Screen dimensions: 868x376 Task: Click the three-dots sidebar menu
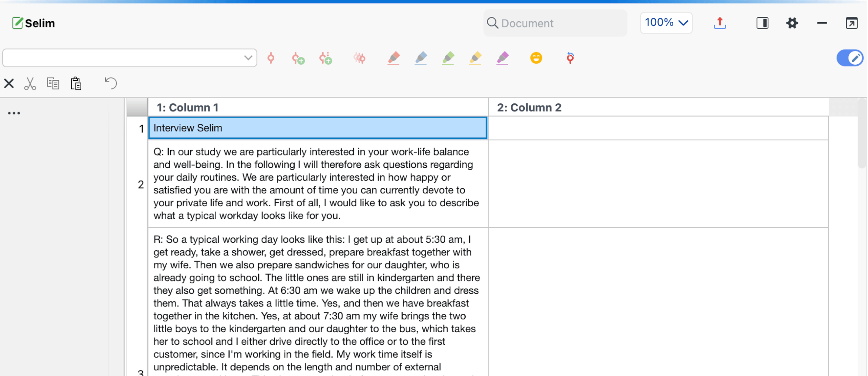click(x=14, y=113)
